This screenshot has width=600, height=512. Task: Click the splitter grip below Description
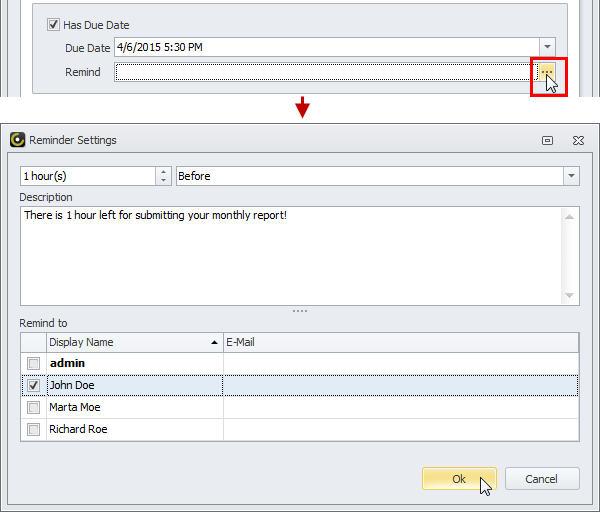pos(300,311)
